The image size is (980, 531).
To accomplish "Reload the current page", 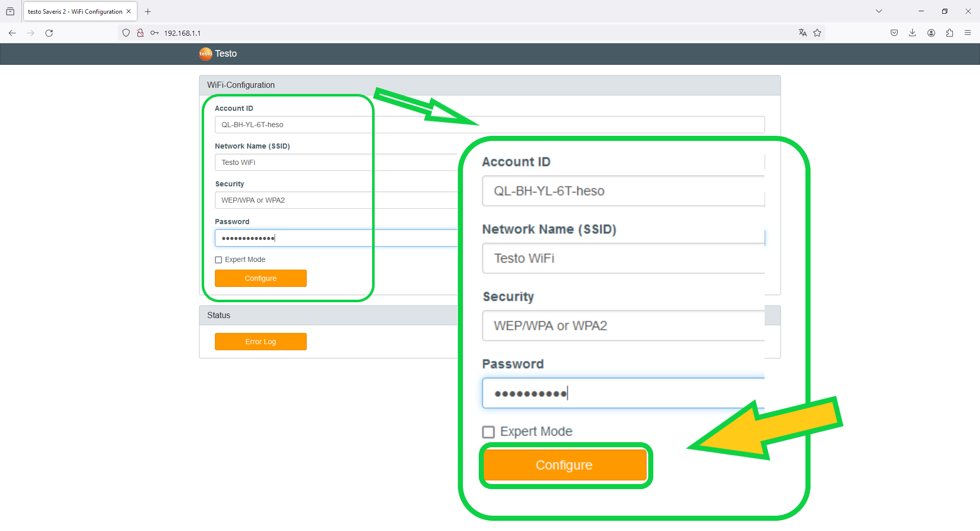I will pos(49,33).
